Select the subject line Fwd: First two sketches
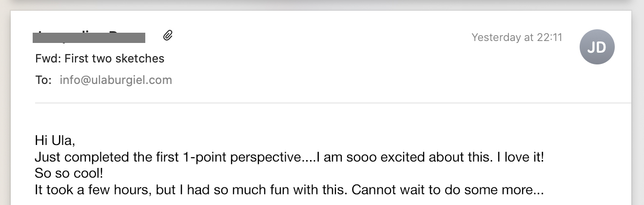 point(99,59)
